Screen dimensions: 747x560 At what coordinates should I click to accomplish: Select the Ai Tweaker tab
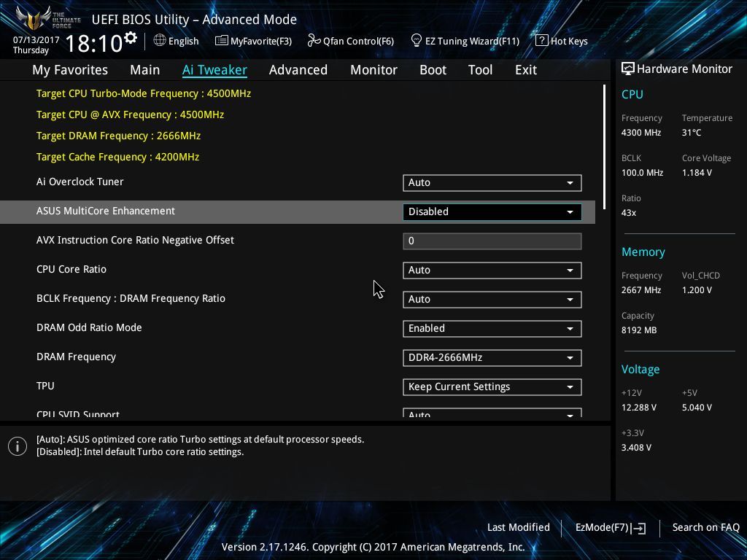click(x=214, y=70)
